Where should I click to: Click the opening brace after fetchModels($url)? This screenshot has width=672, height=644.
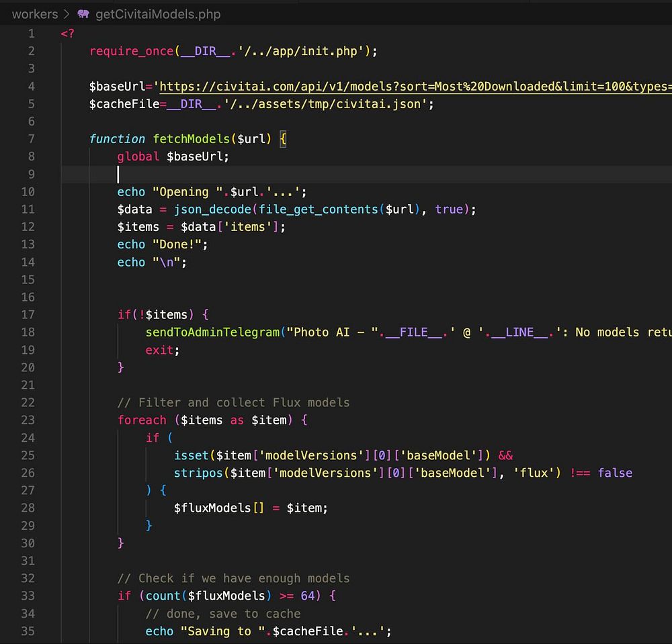[x=283, y=139]
